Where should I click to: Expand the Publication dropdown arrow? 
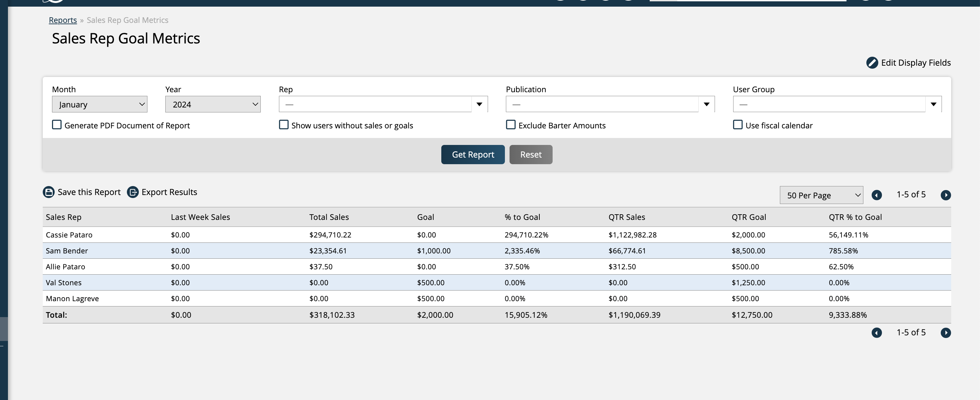coord(706,104)
